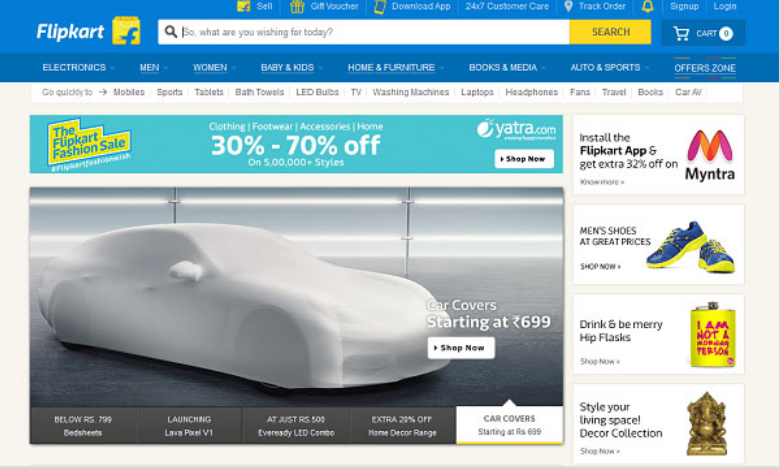
Task: Expand the MEN category menu
Action: click(154, 67)
